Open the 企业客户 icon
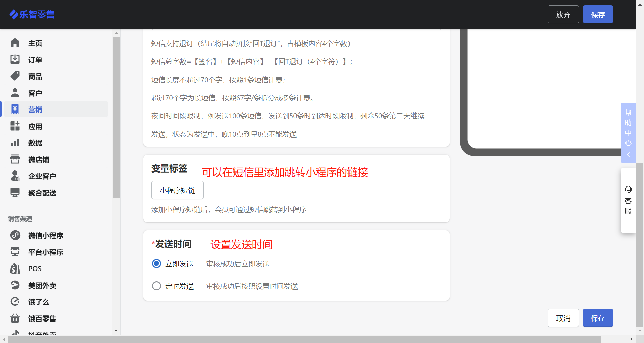Viewport: 644px width, 343px height. 15,176
